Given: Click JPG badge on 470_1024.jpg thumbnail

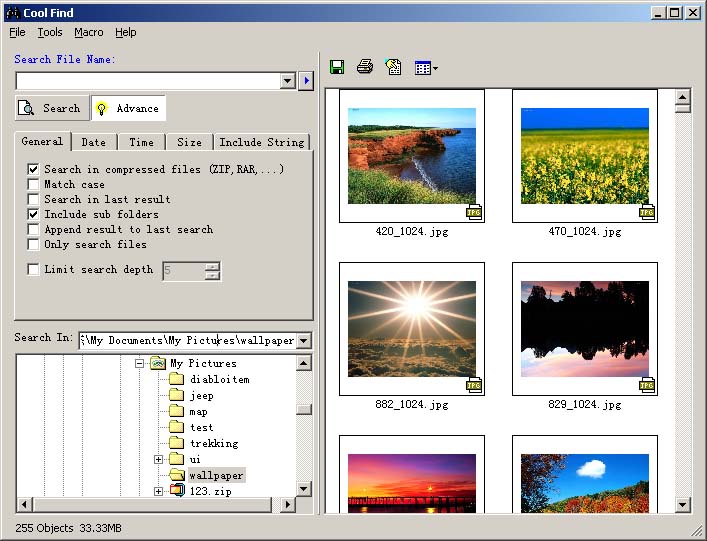Looking at the screenshot, I should coord(647,212).
